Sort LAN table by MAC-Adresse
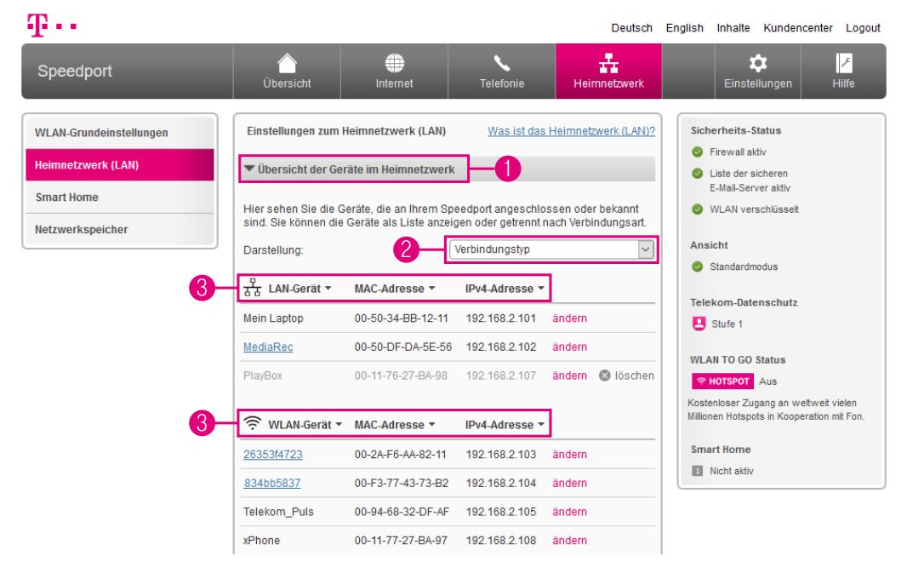The width and height of the screenshot is (924, 579). tap(394, 289)
